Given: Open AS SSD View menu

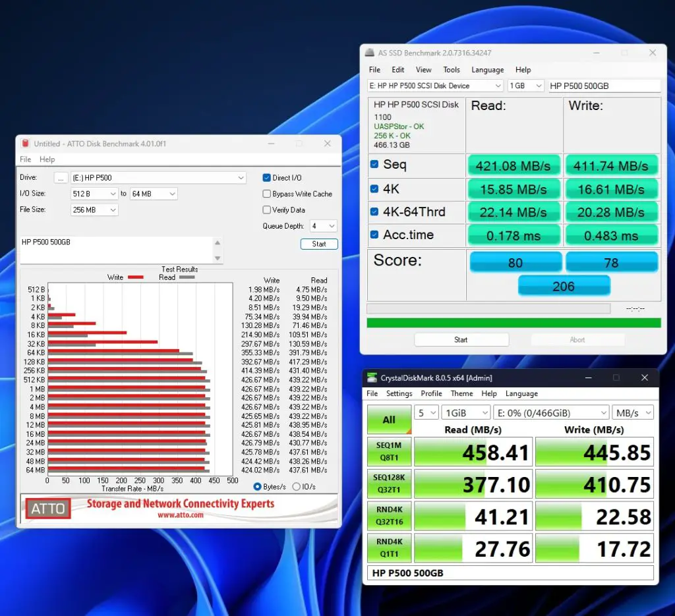Looking at the screenshot, I should (x=424, y=70).
